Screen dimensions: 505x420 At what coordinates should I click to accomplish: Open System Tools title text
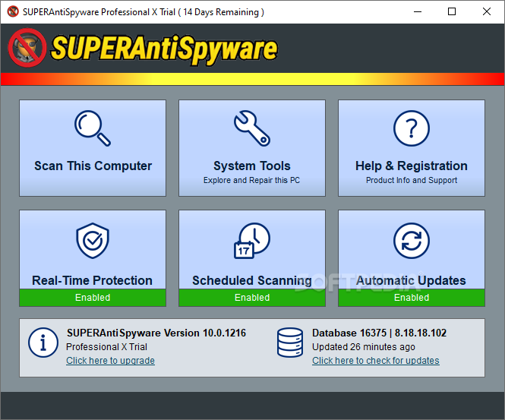click(252, 166)
